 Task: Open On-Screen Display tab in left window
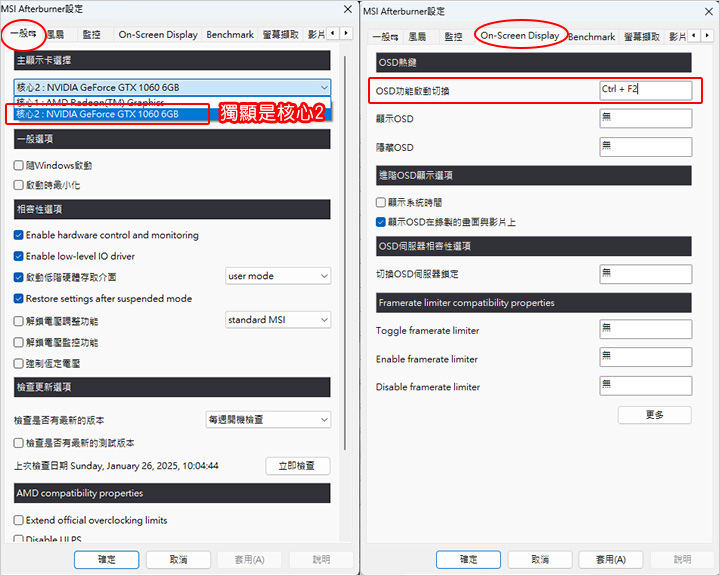(158, 34)
